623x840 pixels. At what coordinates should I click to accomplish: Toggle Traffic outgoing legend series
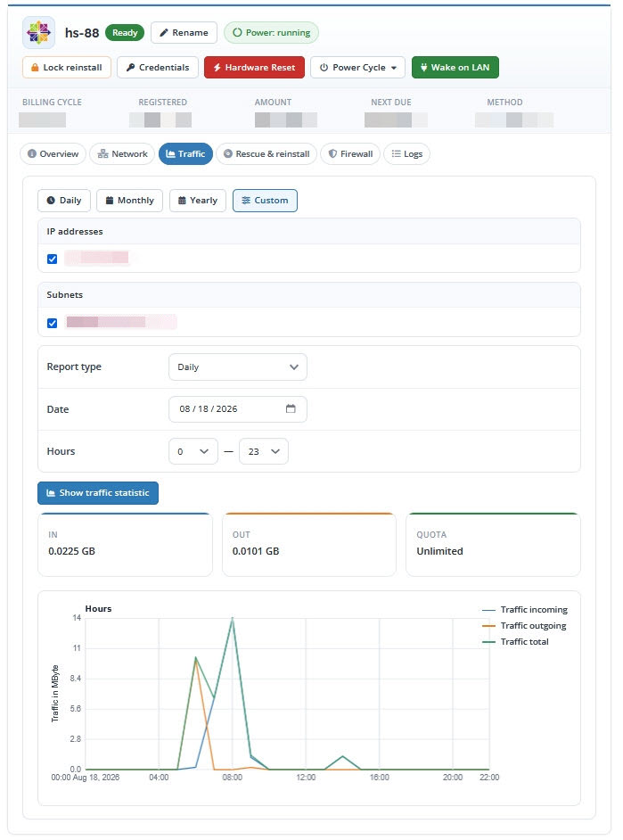524,626
